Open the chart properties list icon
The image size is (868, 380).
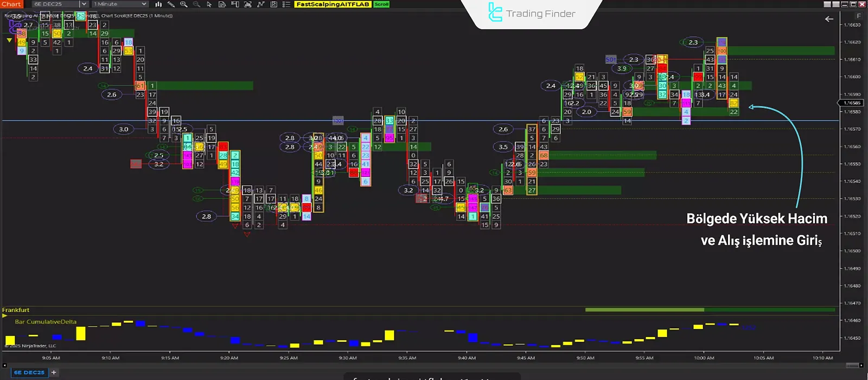286,4
